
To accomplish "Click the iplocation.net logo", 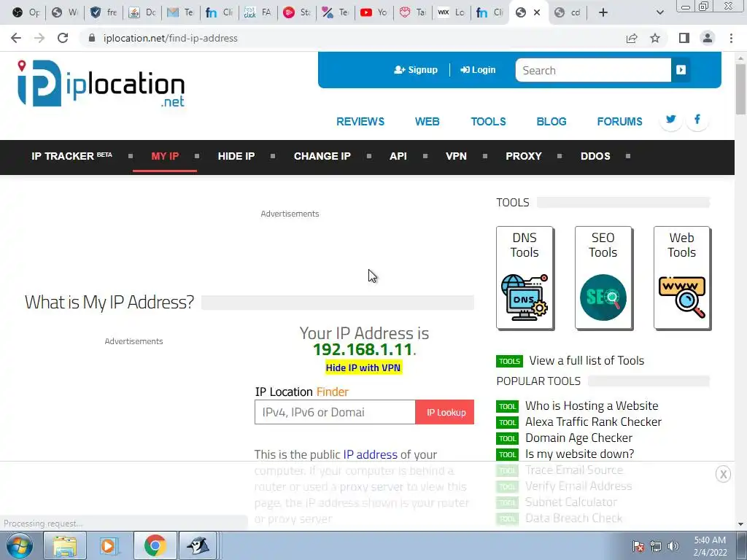I will 101,84.
